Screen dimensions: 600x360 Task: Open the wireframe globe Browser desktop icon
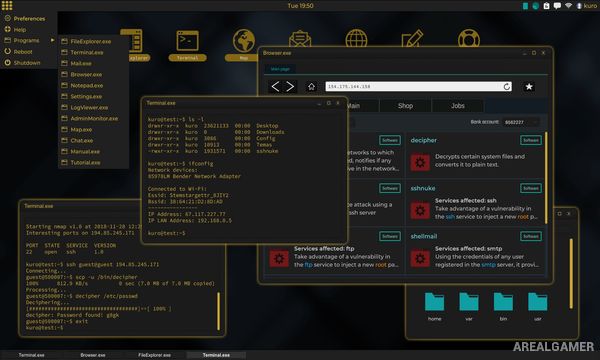click(356, 38)
